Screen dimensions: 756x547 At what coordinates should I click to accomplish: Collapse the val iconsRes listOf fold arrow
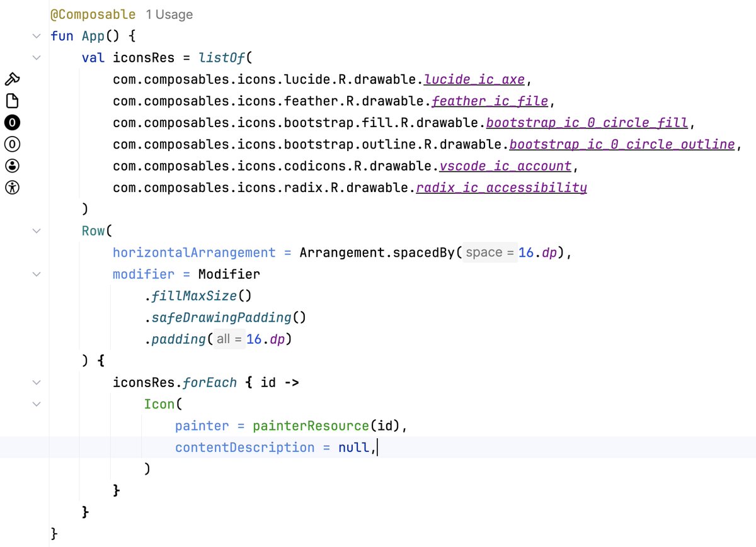coord(37,57)
